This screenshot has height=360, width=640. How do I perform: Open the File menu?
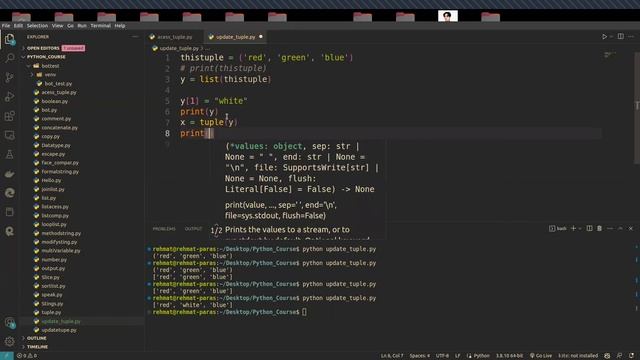tap(6, 26)
